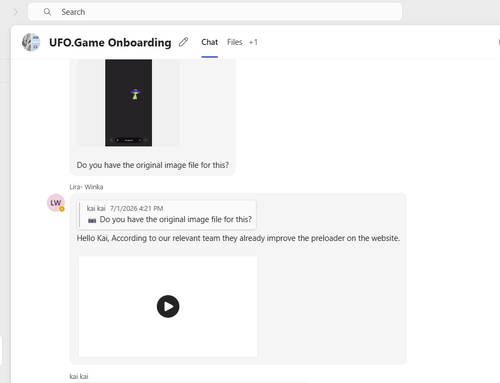Open the Files tab
Screen dimensions: 500x383
coord(235,42)
